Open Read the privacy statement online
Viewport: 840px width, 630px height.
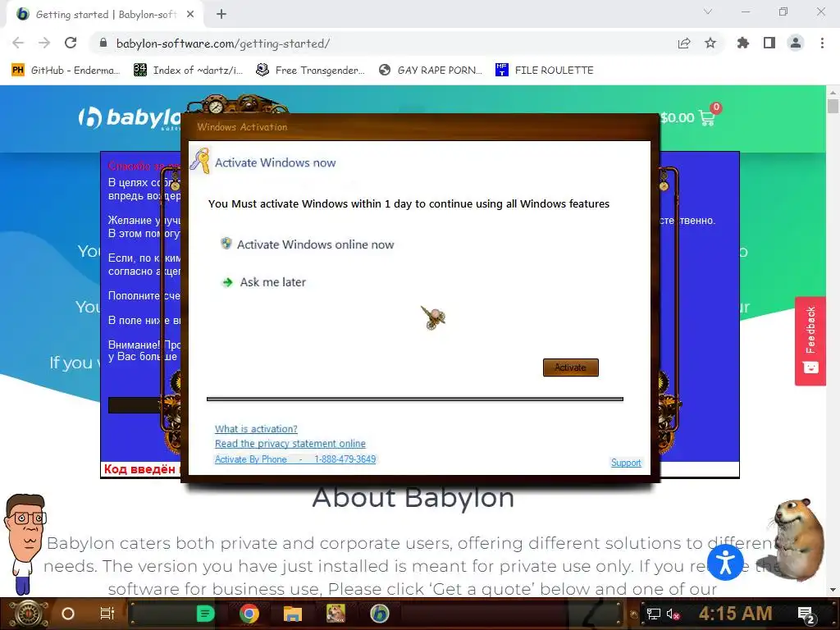coord(290,444)
